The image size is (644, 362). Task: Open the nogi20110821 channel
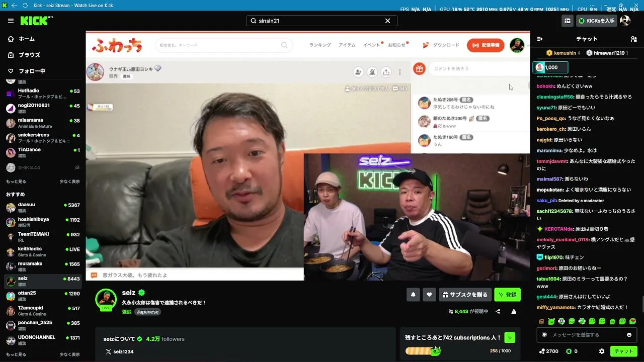pos(43,108)
